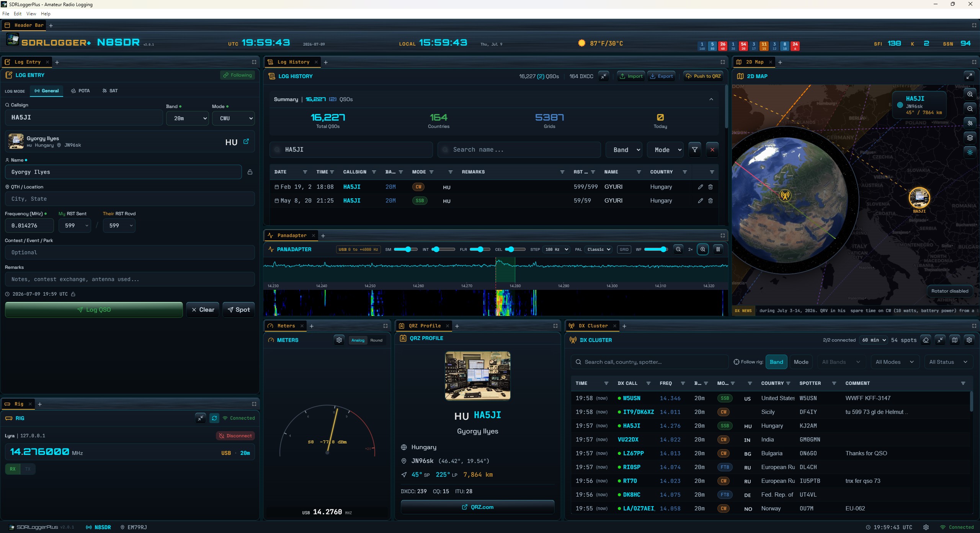Activate the rig TX indicator

tap(28, 469)
